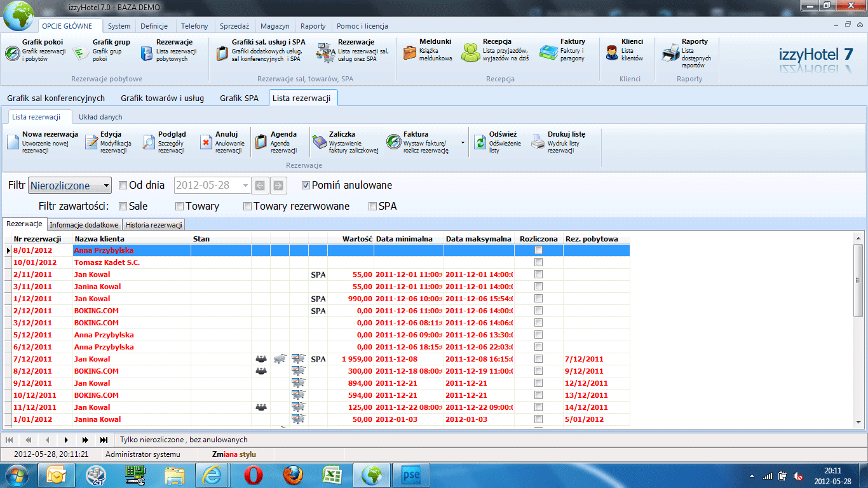Expand the Filtr Nierozliczone dropdown
868x488 pixels.
click(105, 186)
